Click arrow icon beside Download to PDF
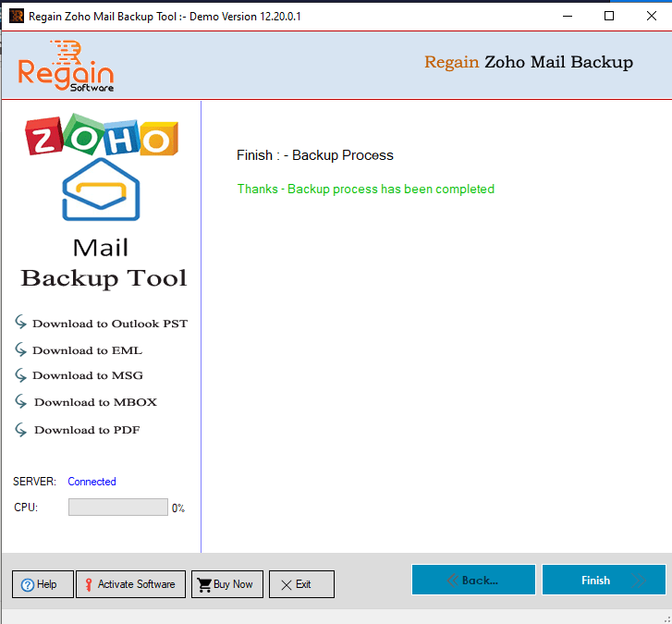Screen dimensions: 672x624 pyautogui.click(x=20, y=430)
